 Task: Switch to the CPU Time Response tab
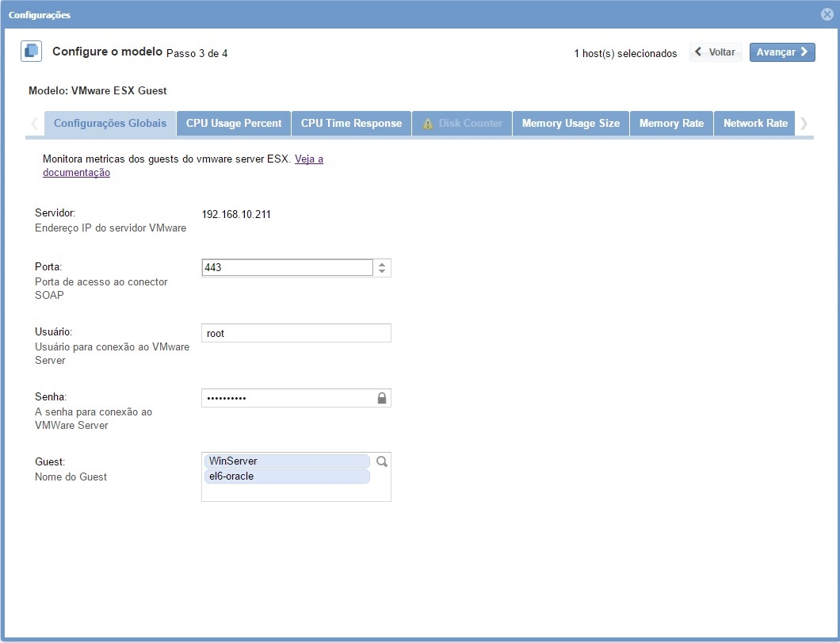[x=351, y=124]
